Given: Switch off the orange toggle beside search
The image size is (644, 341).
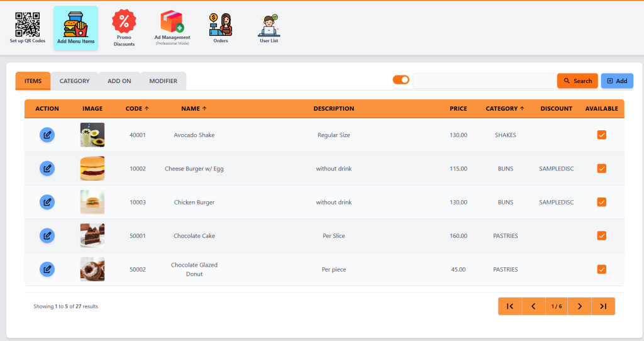Looking at the screenshot, I should [x=401, y=80].
